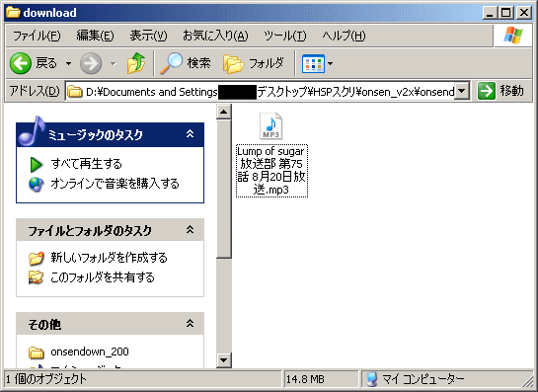Click inside the address path field
538x392 pixels.
click(x=261, y=91)
